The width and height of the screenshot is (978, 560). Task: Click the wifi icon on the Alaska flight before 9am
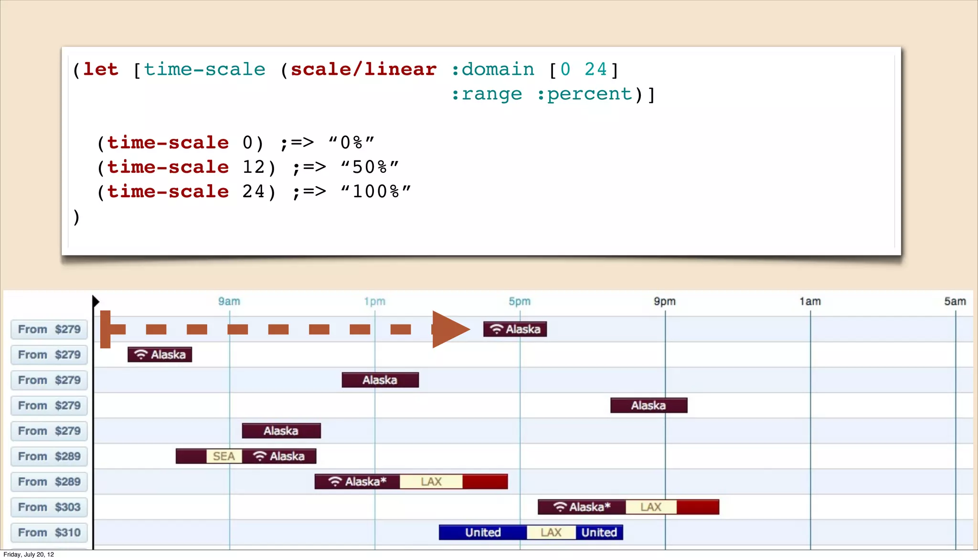pyautogui.click(x=141, y=355)
